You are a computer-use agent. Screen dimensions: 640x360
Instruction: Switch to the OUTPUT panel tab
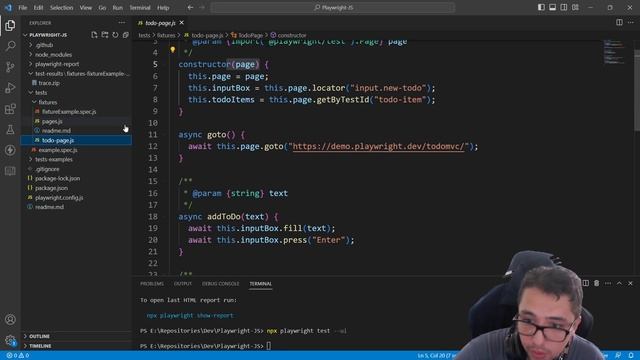click(x=183, y=283)
